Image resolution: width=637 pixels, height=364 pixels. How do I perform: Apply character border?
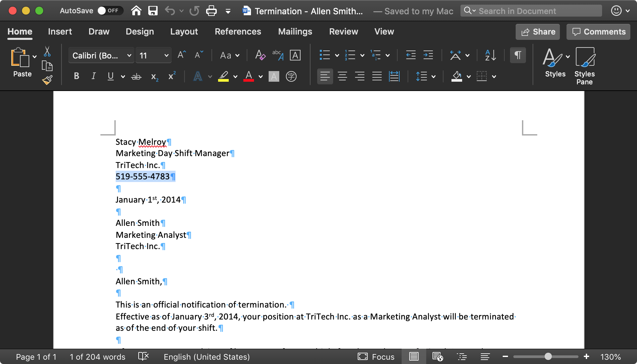(295, 55)
